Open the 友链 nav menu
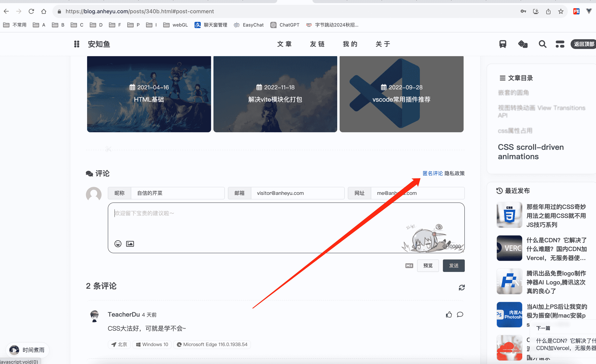This screenshot has width=596, height=364. pyautogui.click(x=317, y=44)
